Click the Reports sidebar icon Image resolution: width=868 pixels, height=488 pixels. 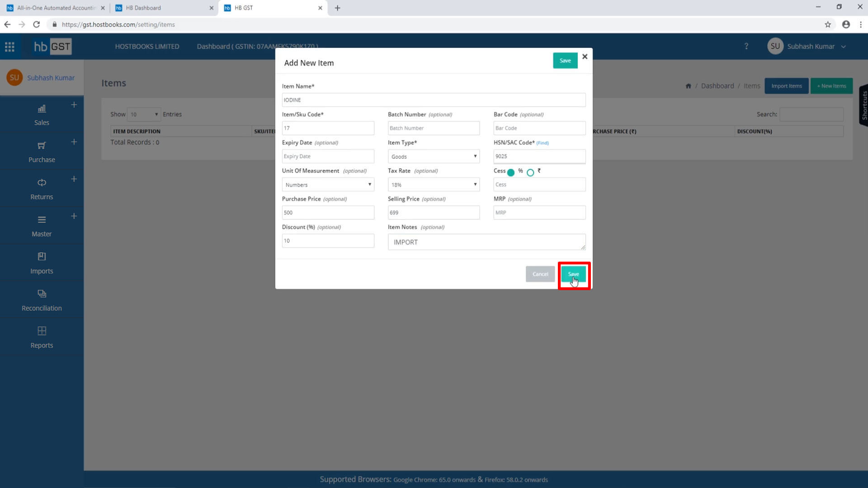pyautogui.click(x=42, y=330)
